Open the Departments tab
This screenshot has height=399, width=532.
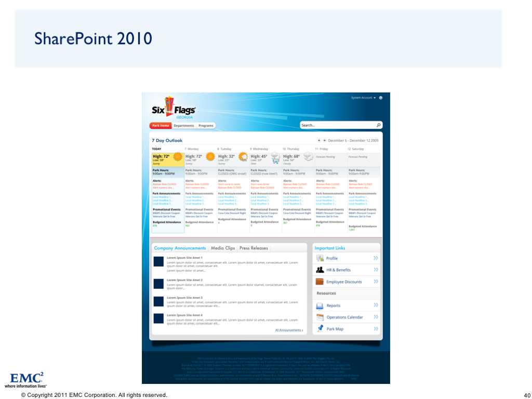coord(183,126)
